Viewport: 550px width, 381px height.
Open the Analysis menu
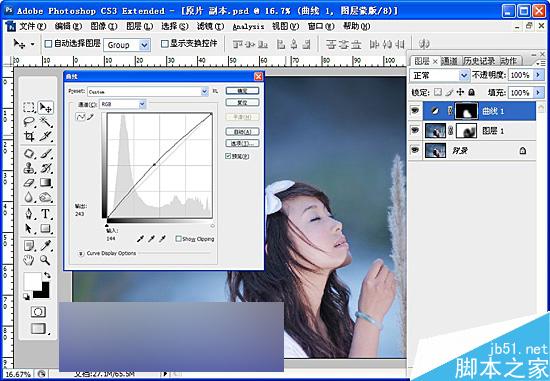coord(248,27)
